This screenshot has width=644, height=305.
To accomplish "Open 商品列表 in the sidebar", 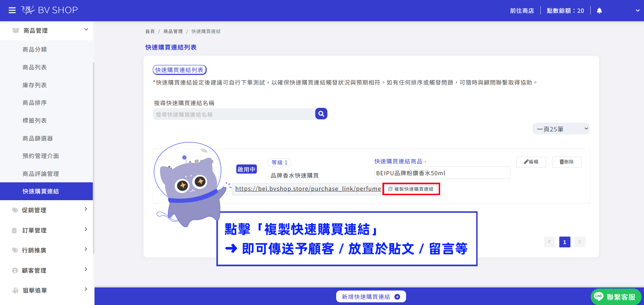I will point(35,67).
